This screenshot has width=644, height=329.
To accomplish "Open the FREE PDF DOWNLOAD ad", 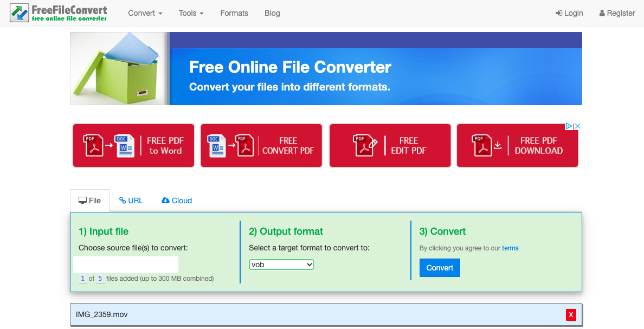I will [518, 146].
